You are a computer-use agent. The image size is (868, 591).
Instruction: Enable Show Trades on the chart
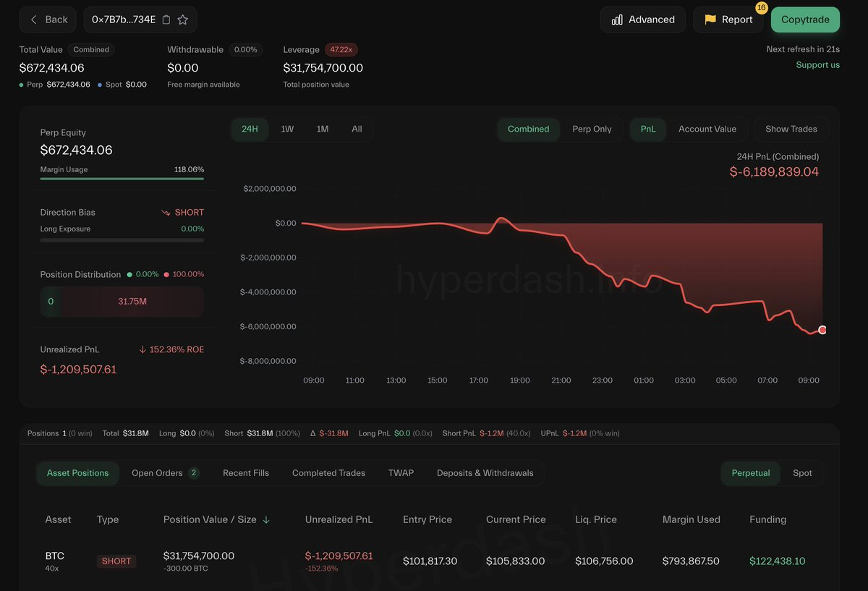(x=791, y=129)
